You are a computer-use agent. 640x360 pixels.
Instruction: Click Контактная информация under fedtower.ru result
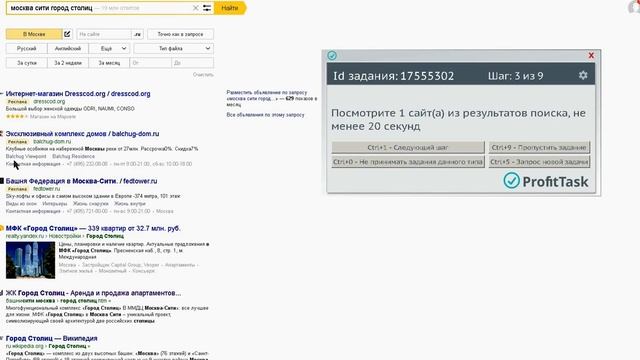33,211
